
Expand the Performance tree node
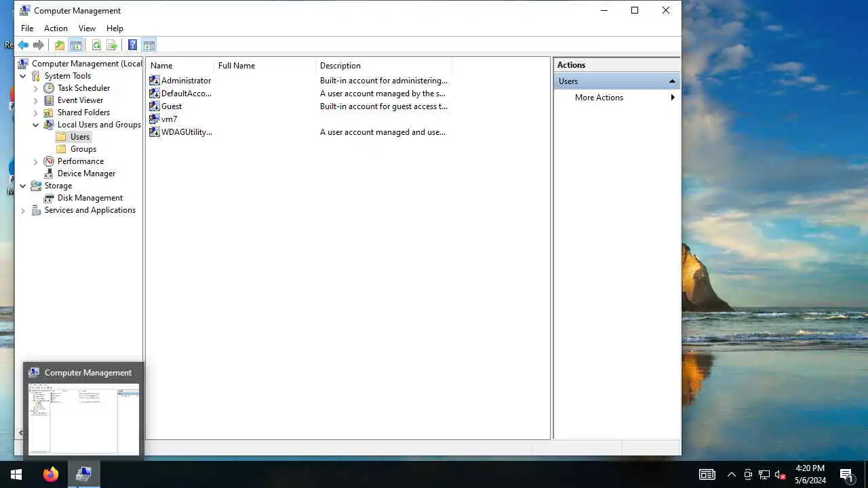(x=36, y=161)
